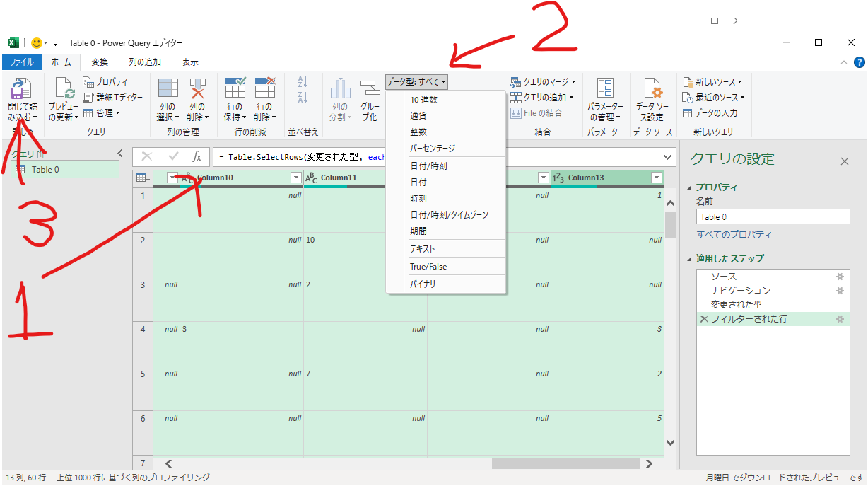Switch to the 列の追加 ribbon tab
This screenshot has width=868, height=486.
145,62
